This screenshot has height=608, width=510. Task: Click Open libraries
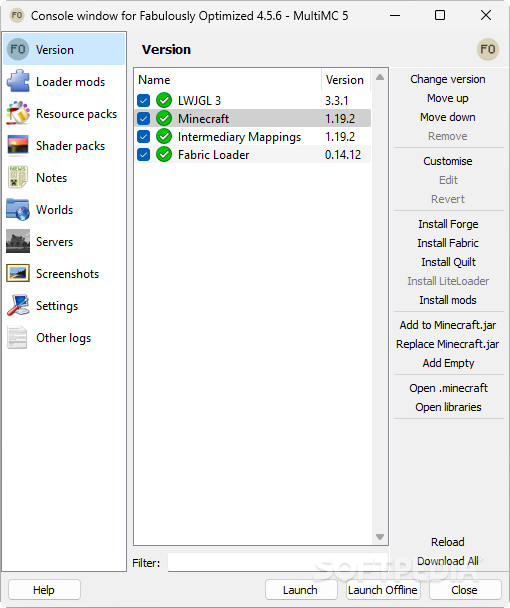click(x=448, y=407)
